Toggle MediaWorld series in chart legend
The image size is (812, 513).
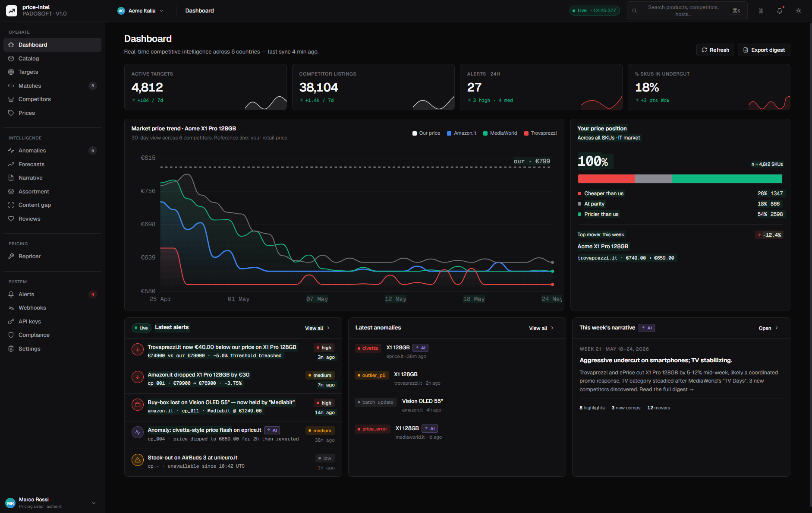pos(500,133)
